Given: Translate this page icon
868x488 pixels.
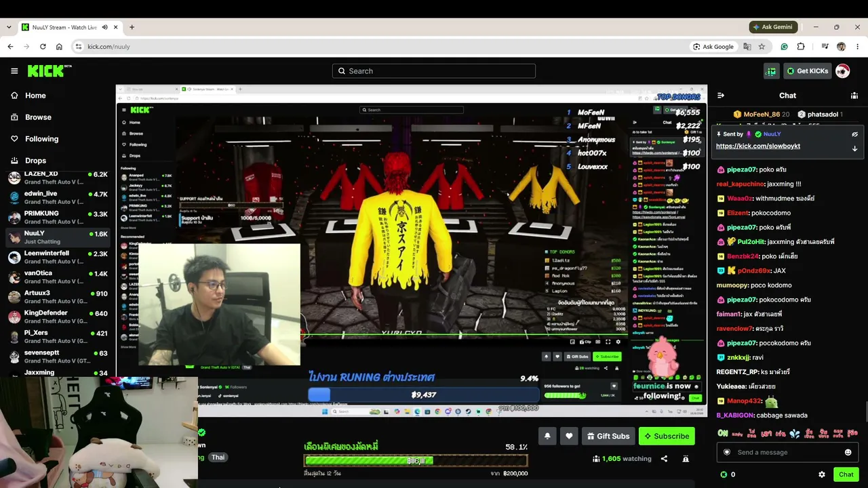Looking at the screenshot, I should click(x=747, y=47).
